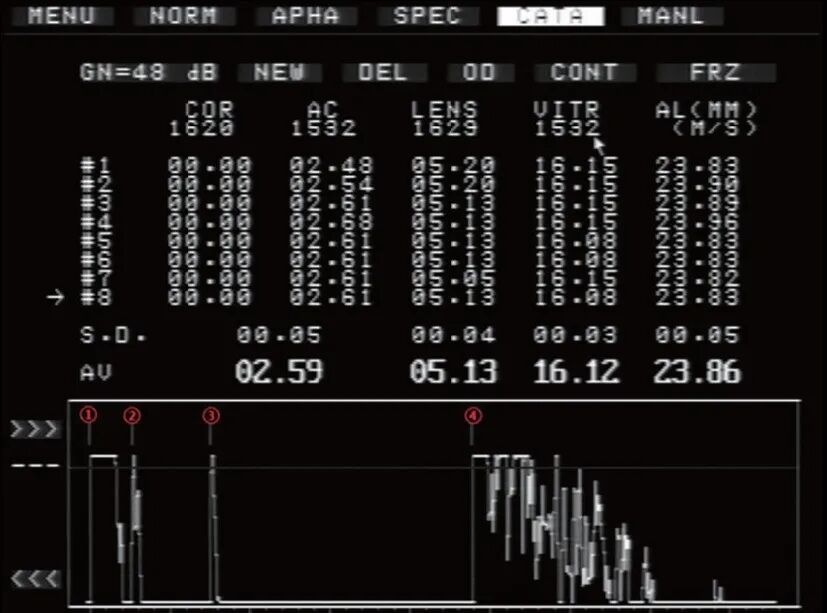This screenshot has width=827, height=613.
Task: Click the dashed threshold level indicator
Action: tap(35, 466)
